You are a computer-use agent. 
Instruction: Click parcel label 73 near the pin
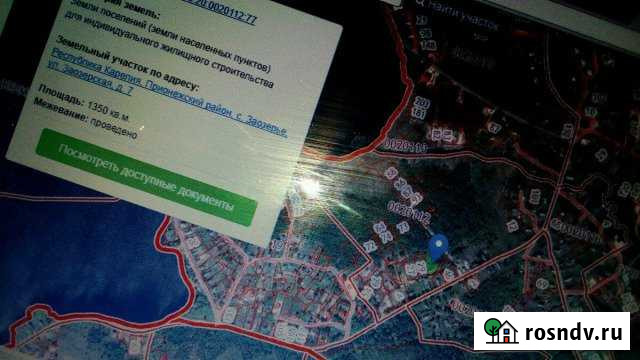403,227
